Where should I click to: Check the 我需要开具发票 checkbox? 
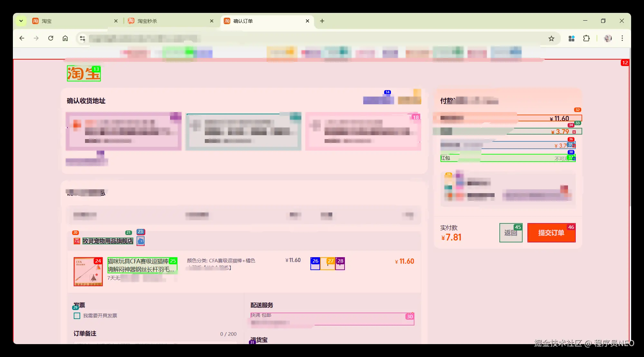click(77, 316)
